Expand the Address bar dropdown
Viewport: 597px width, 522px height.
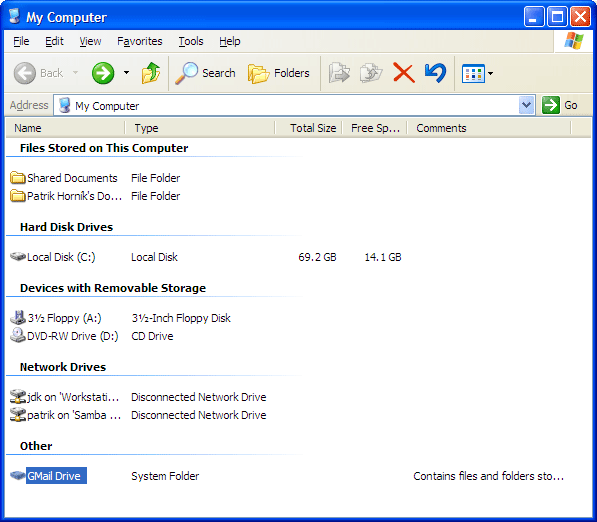(x=526, y=105)
